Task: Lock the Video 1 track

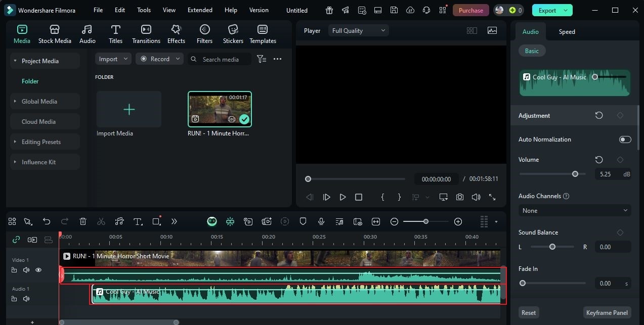Action: (x=14, y=270)
